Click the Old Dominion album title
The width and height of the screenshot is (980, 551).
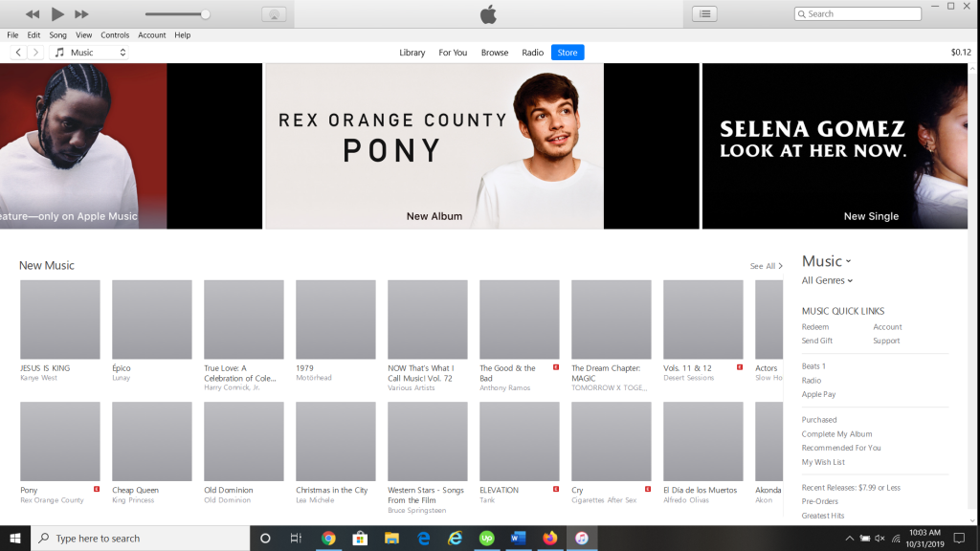point(228,491)
